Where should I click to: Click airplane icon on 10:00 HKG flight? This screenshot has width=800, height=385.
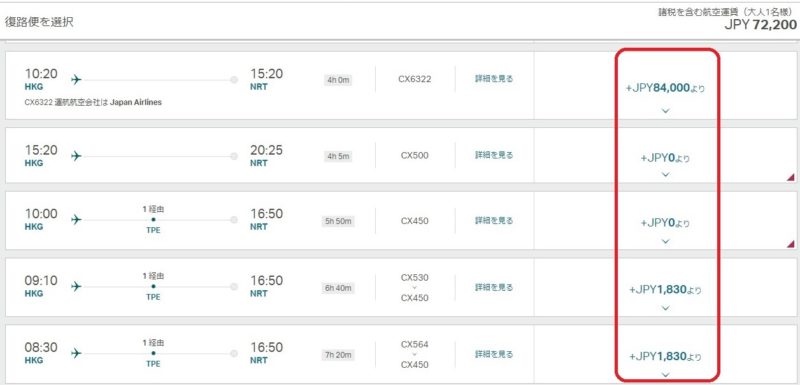coord(76,220)
